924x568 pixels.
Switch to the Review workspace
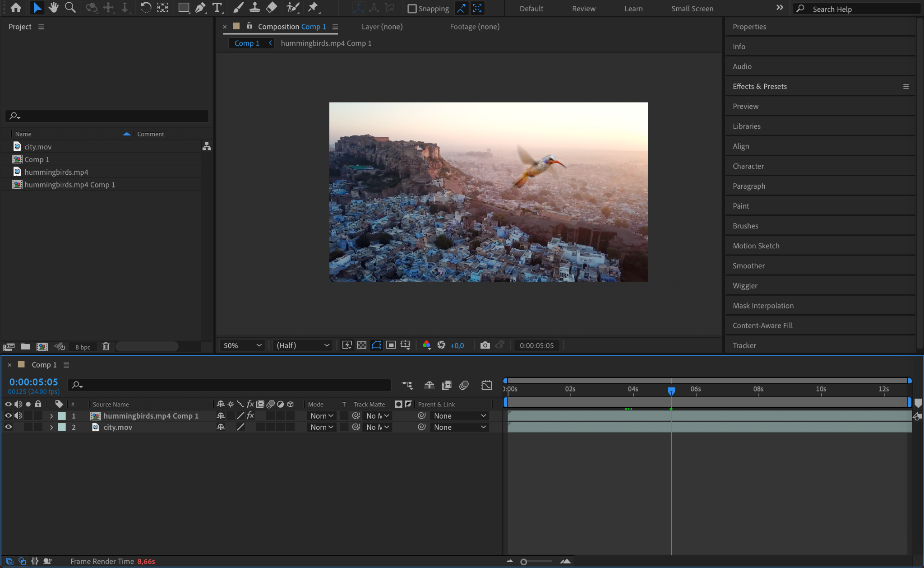[x=583, y=9]
